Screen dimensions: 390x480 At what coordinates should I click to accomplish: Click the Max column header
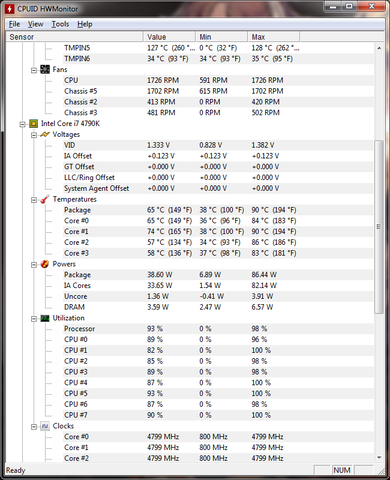(x=274, y=37)
